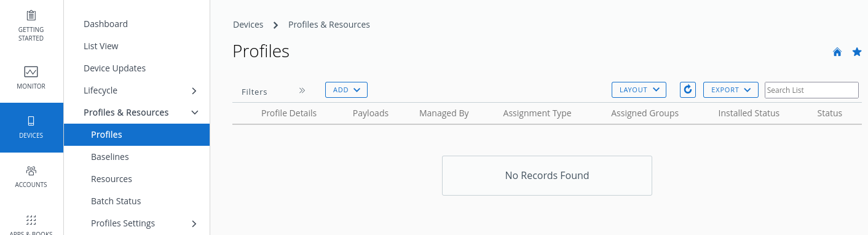The image size is (868, 235).
Task: Expand the Filters panel with double chevron
Action: coord(302,90)
